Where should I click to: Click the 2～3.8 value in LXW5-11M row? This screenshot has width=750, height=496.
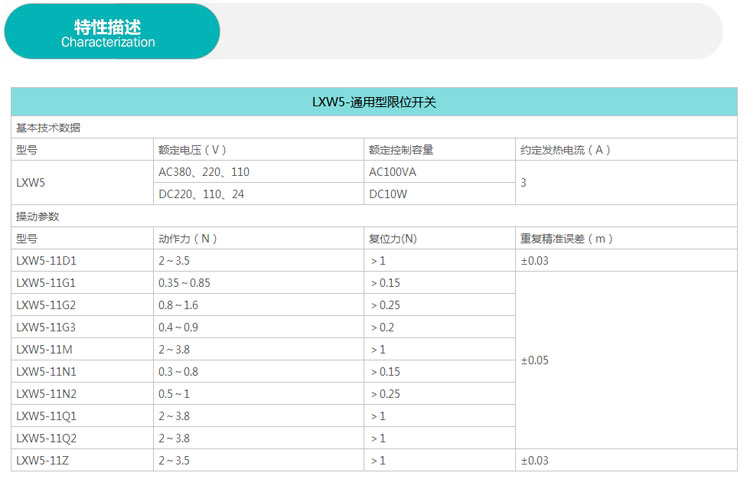tap(174, 349)
